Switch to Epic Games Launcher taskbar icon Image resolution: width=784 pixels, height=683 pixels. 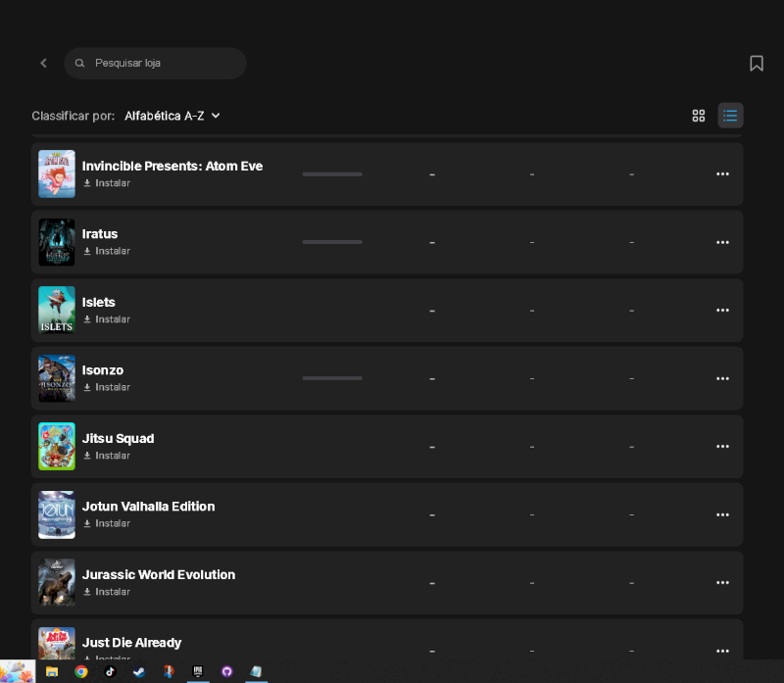pyautogui.click(x=198, y=671)
